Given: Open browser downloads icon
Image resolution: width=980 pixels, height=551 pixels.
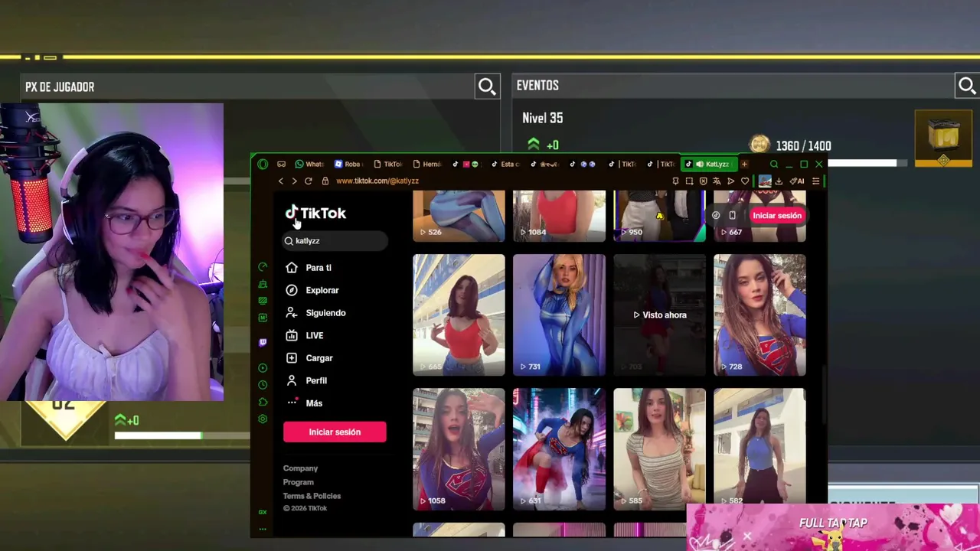Looking at the screenshot, I should (x=779, y=181).
